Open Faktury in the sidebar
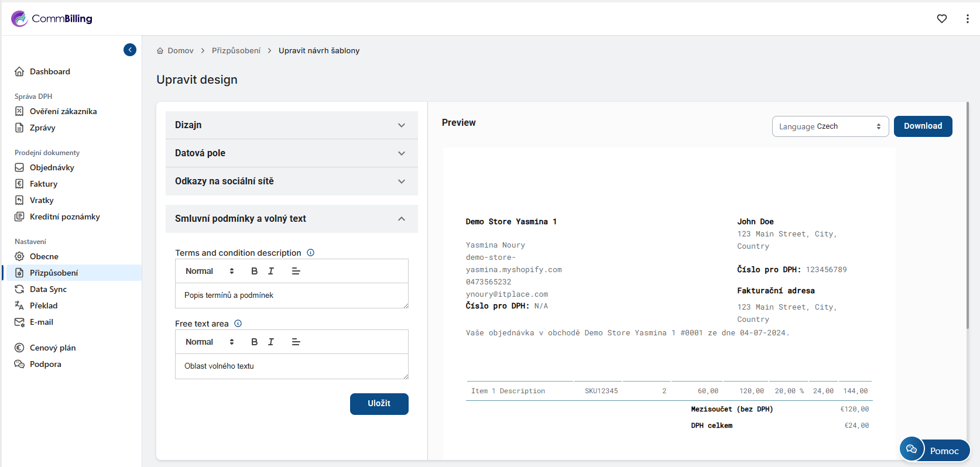Screen dimensions: 980x467 [43, 184]
